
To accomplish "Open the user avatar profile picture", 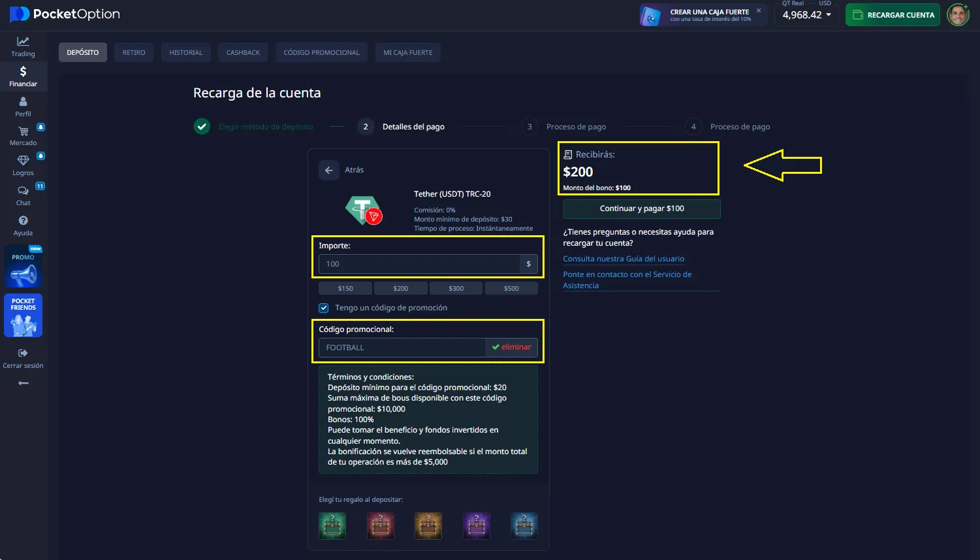I will pyautogui.click(x=958, y=14).
